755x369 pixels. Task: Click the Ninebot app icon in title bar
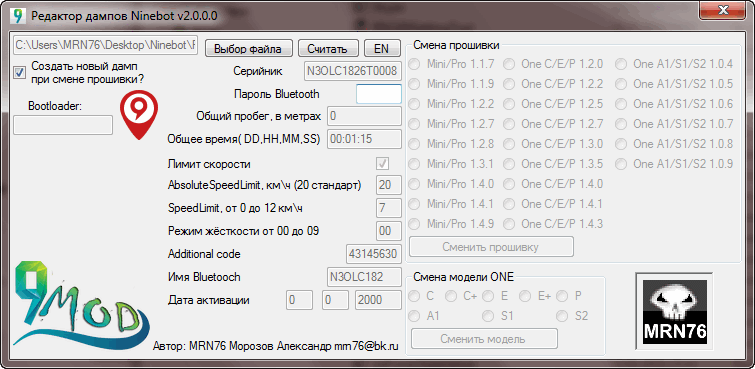point(18,15)
